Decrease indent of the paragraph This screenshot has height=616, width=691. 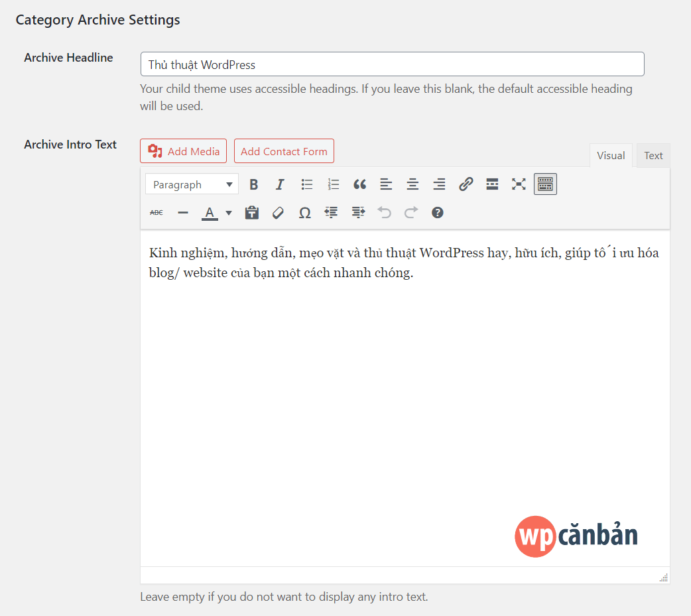pos(331,213)
